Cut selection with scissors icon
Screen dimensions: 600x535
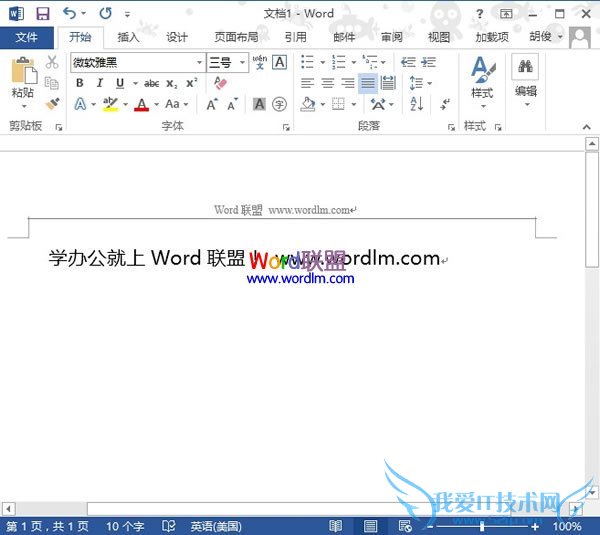(x=52, y=62)
